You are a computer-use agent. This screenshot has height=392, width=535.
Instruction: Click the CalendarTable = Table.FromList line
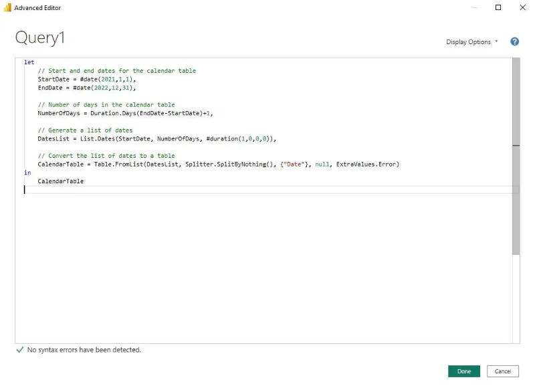point(219,164)
